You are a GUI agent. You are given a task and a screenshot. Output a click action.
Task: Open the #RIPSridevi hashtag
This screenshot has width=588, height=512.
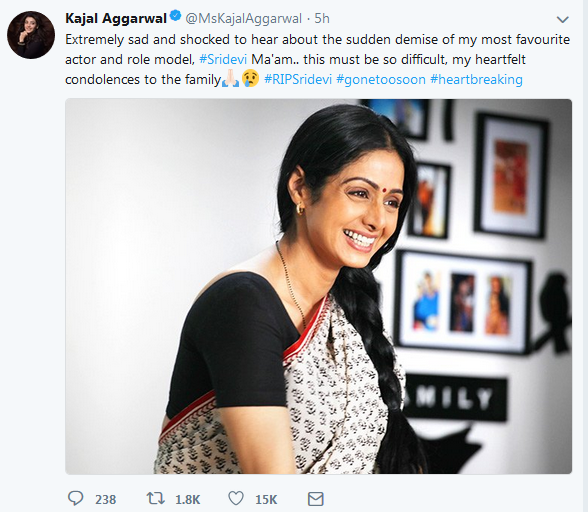298,79
